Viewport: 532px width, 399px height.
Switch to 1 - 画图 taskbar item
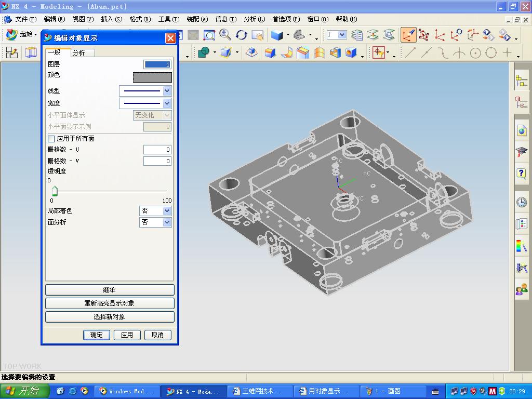[394, 392]
